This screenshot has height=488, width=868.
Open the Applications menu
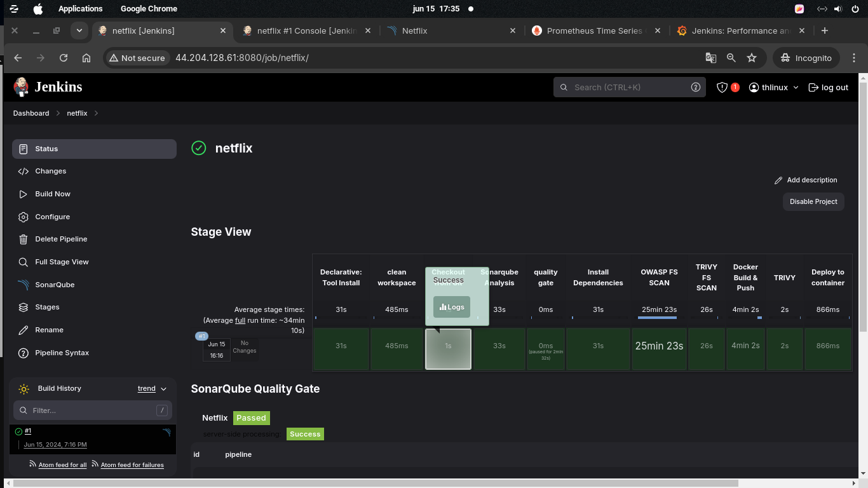coord(80,9)
